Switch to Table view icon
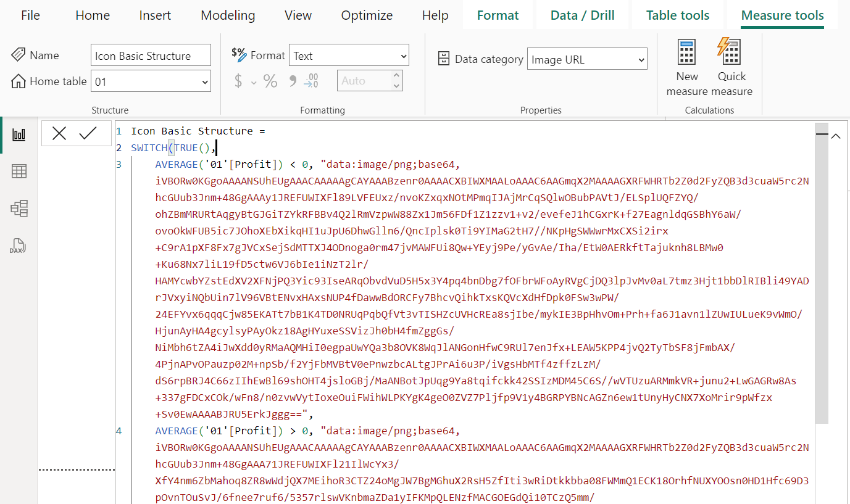Screen dimensions: 850x504 tap(19, 171)
